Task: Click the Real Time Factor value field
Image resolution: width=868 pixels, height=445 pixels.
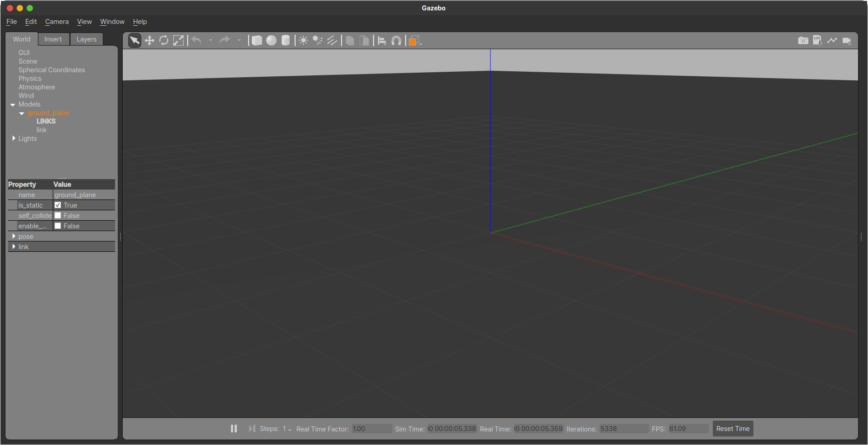Action: tap(372, 429)
